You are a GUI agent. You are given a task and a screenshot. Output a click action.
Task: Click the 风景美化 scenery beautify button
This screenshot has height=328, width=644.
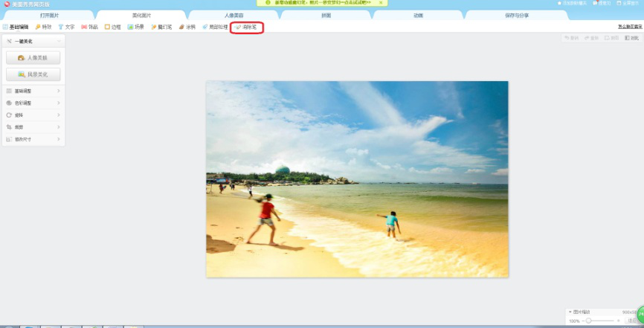pos(33,74)
